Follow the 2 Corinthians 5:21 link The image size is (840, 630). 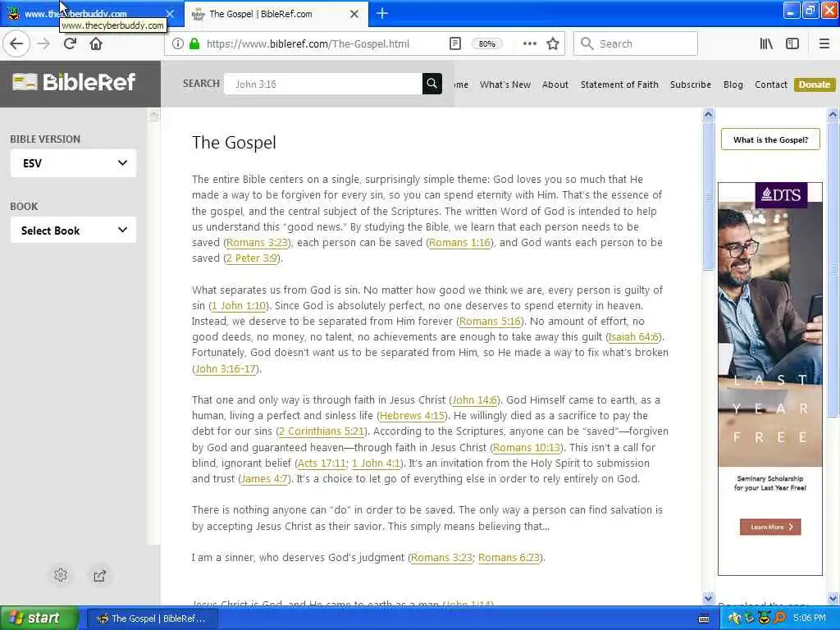pyautogui.click(x=322, y=431)
